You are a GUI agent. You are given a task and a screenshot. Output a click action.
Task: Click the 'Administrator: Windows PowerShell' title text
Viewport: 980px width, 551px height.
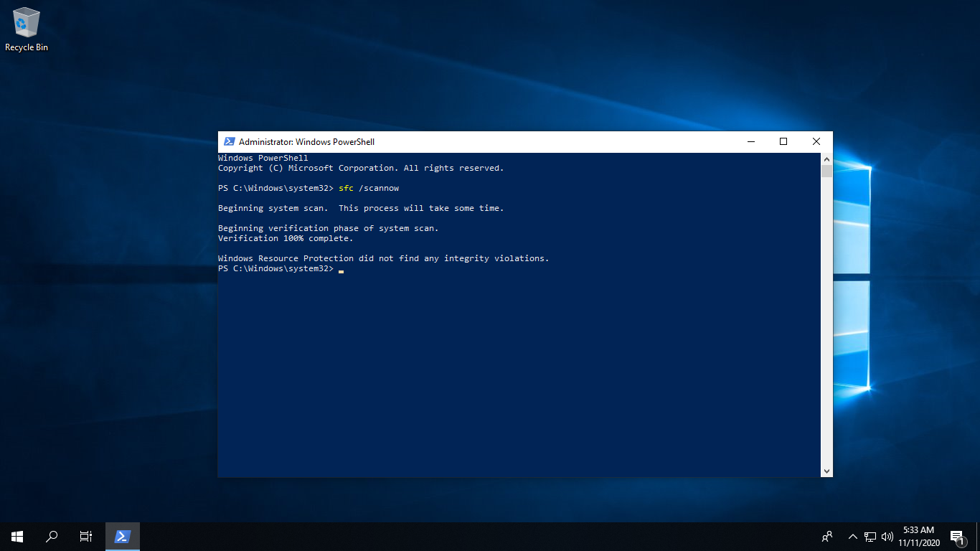click(306, 142)
